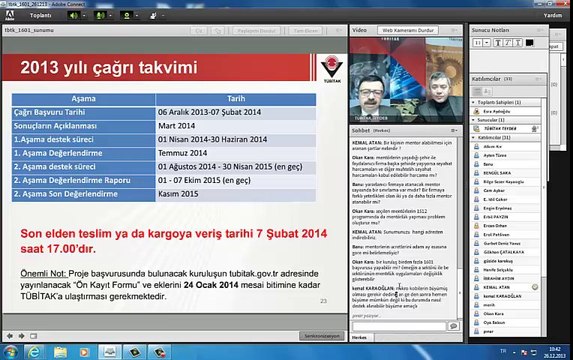This screenshot has height=360, width=573.
Task: Open the speaker options dropdown arrow
Action: coord(84,15)
